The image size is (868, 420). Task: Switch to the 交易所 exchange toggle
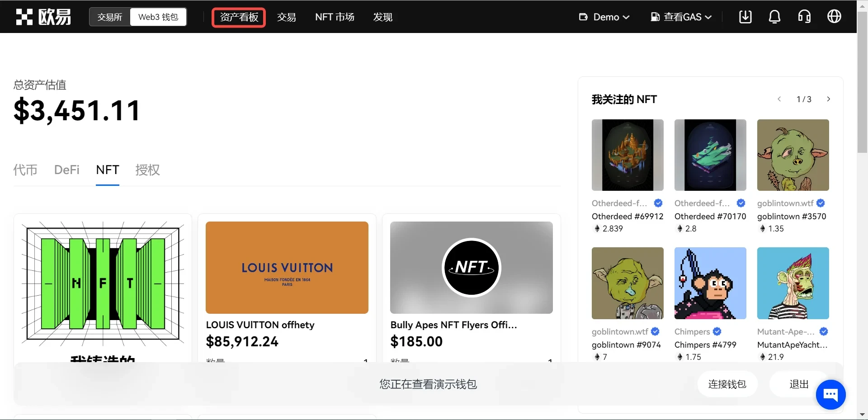coord(110,17)
